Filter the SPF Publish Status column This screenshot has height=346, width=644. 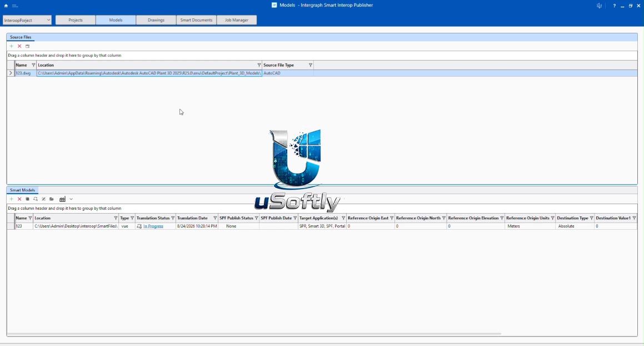click(256, 218)
